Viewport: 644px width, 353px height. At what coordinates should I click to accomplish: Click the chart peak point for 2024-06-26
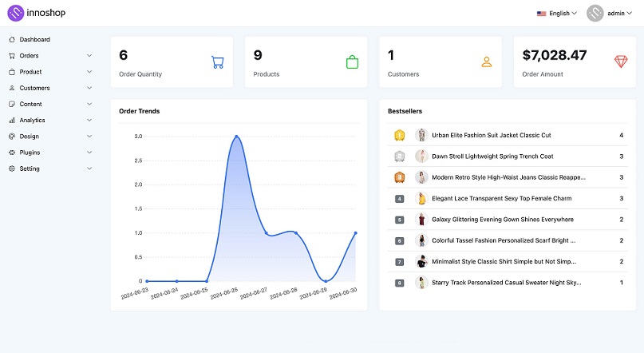tap(236, 137)
